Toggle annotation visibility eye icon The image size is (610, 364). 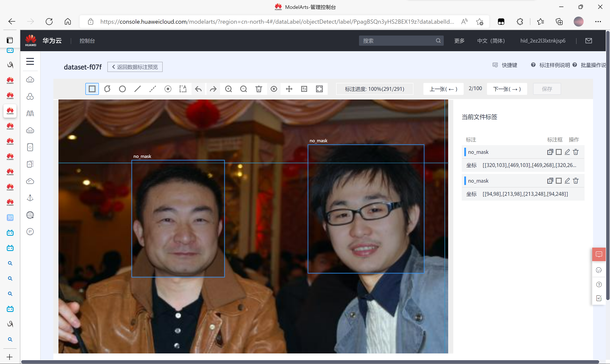tap(274, 89)
